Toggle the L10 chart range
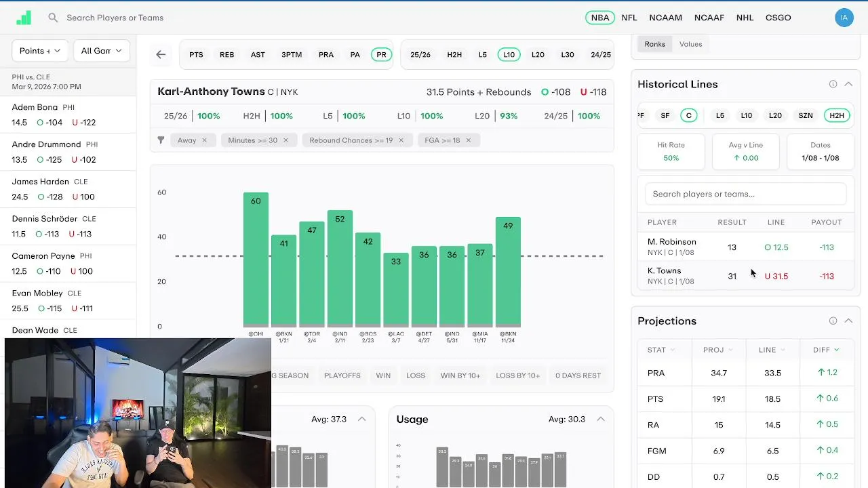 coord(509,55)
